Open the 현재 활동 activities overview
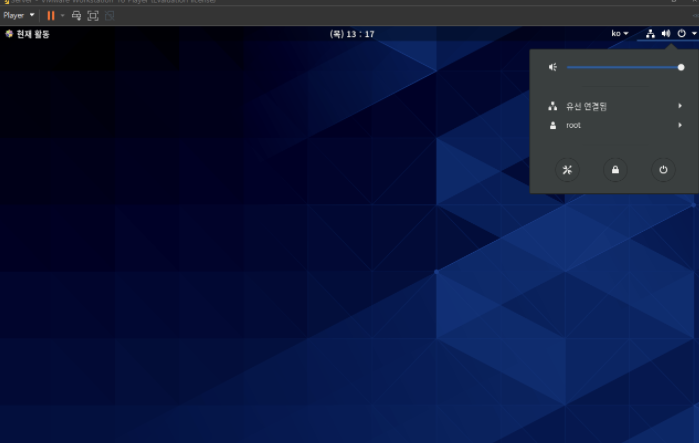The height and width of the screenshot is (443, 699). click(x=27, y=34)
